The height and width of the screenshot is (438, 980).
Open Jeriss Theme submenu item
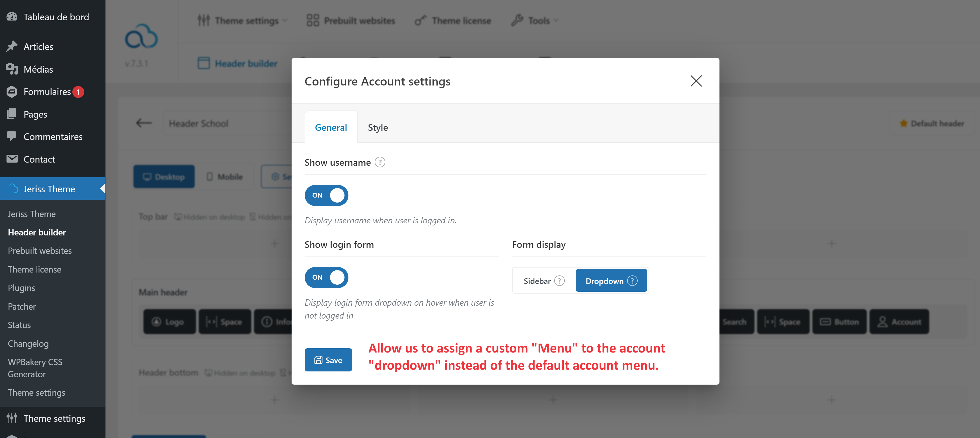tap(32, 214)
